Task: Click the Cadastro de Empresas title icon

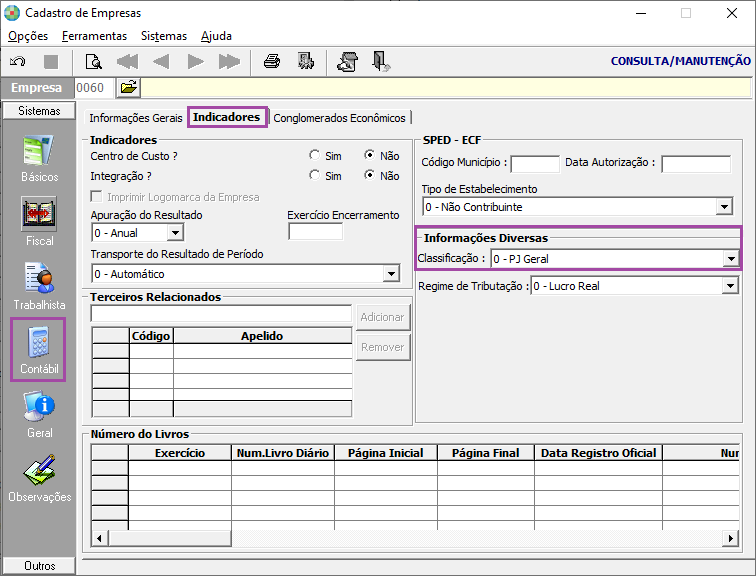Action: 12,13
